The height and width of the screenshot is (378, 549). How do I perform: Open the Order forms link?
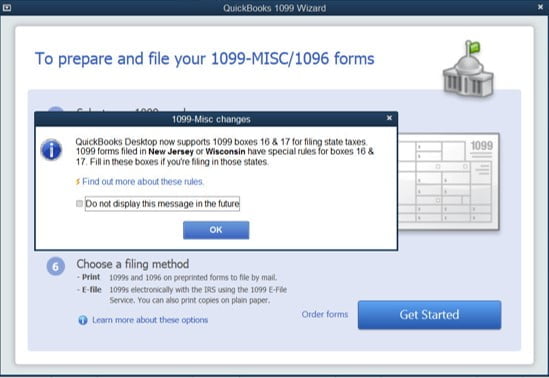tap(325, 314)
